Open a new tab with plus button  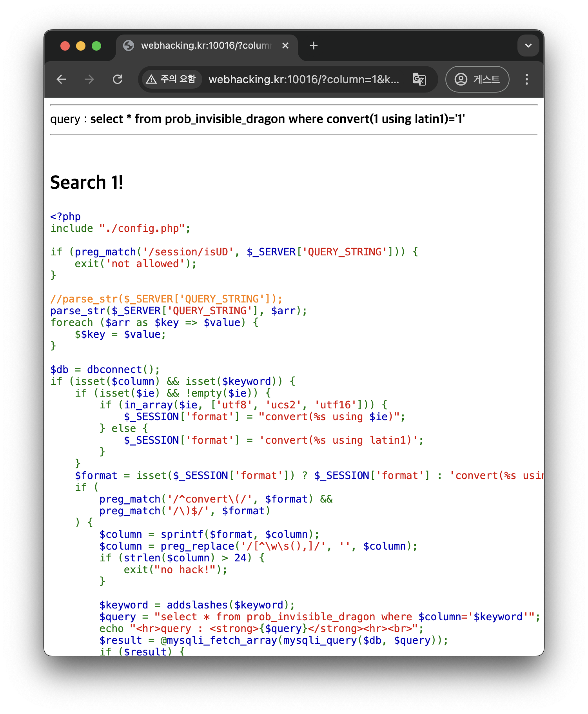point(314,46)
